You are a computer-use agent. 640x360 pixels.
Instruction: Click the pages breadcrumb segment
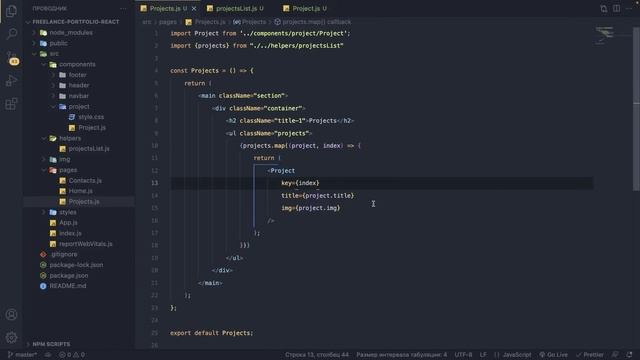click(168, 22)
